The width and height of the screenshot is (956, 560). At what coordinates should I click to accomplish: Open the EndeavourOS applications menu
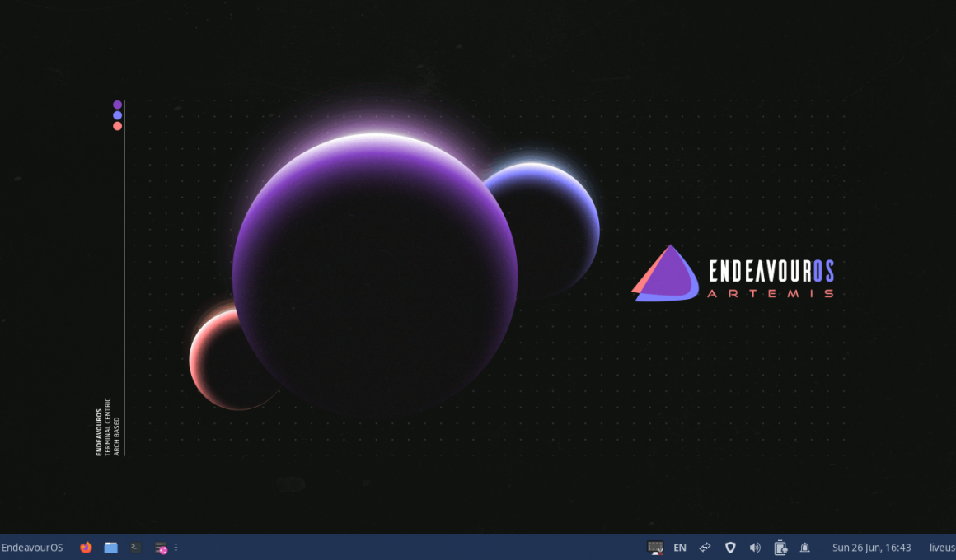click(x=33, y=547)
